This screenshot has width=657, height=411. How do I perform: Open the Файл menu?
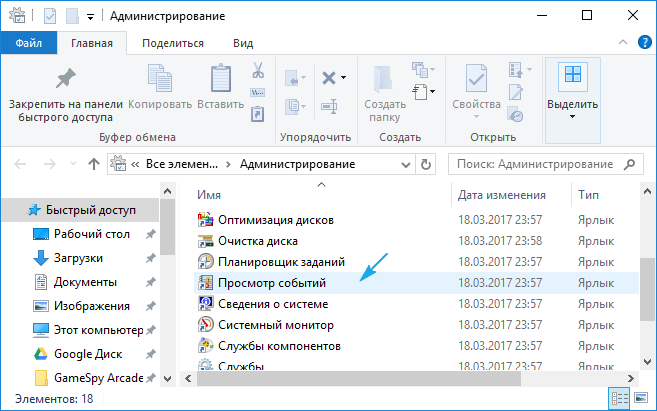coord(28,43)
